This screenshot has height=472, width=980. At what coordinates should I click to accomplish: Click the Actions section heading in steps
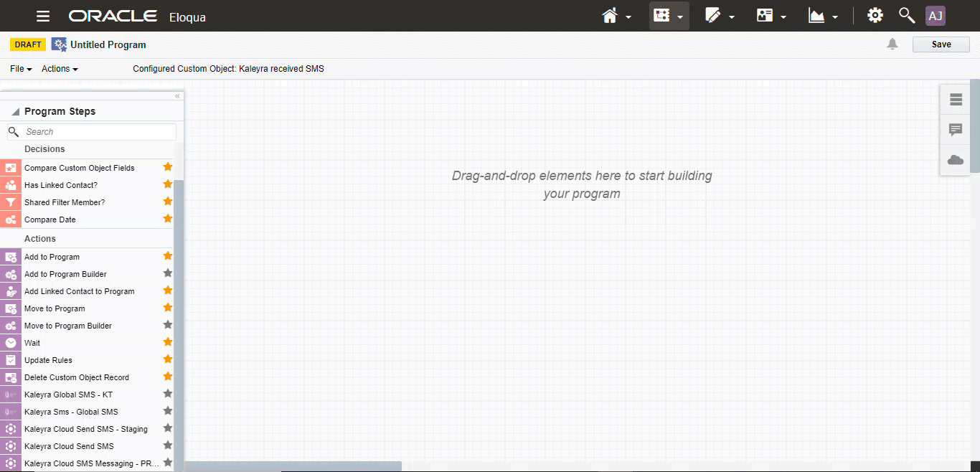[x=40, y=239]
